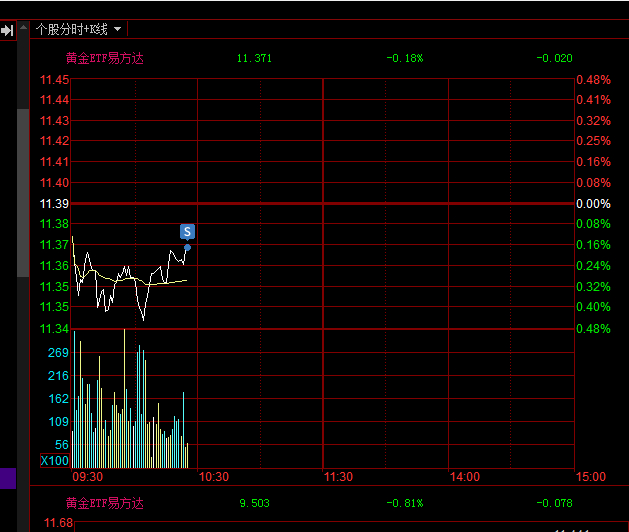This screenshot has width=629, height=532.
Task: Click the 11.34 bottom price label
Action: [x=54, y=329]
